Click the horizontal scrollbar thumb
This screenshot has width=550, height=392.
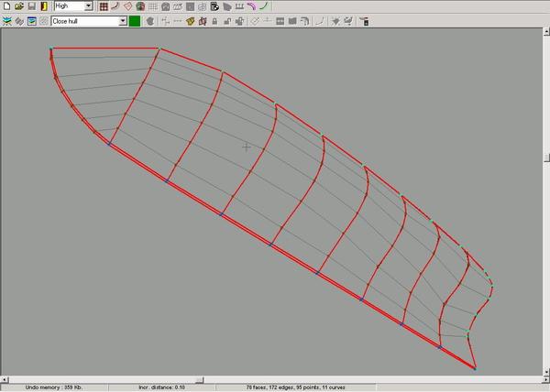click(199, 380)
